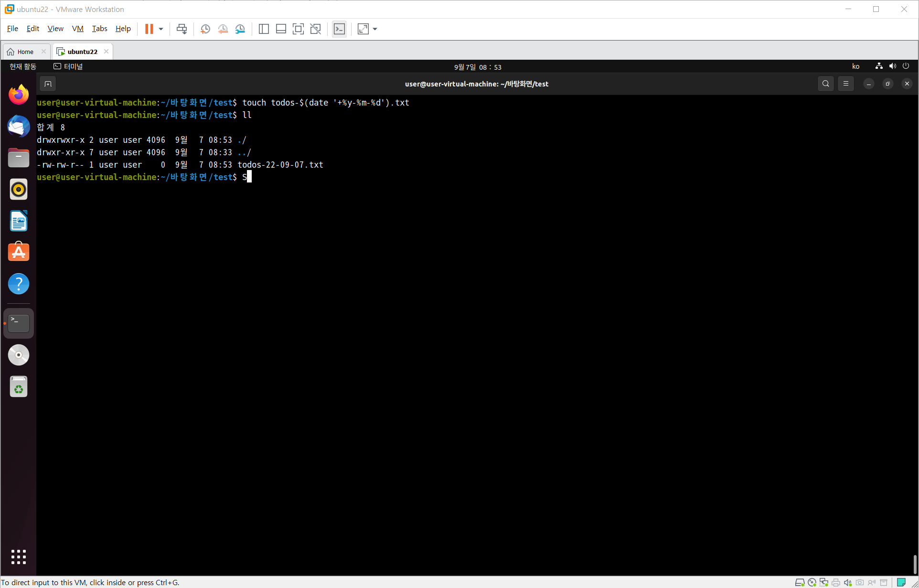Click Send Ctrl+Alt+Del toolbar icon
Screen dimensions: 919x588
tap(182, 29)
